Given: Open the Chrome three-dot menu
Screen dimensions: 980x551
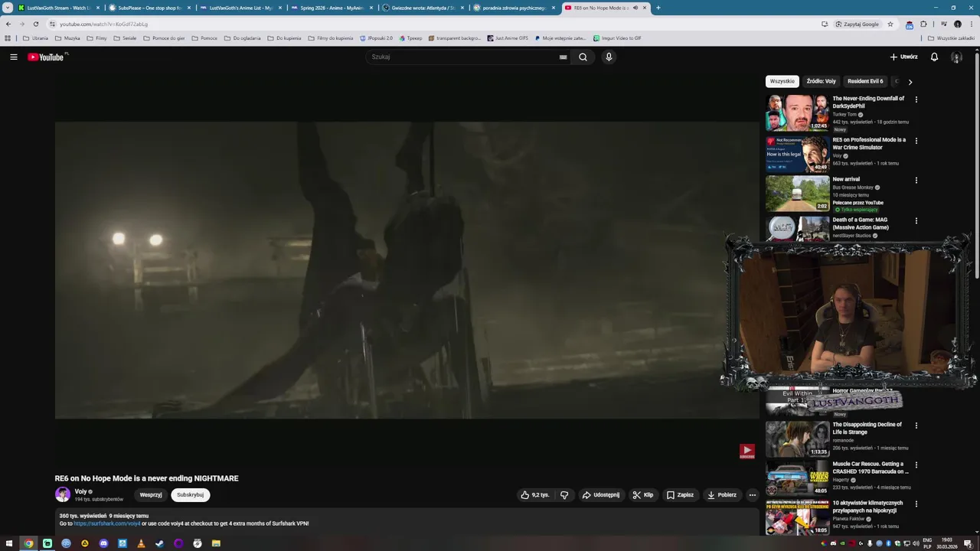Looking at the screenshot, I should [x=972, y=24].
